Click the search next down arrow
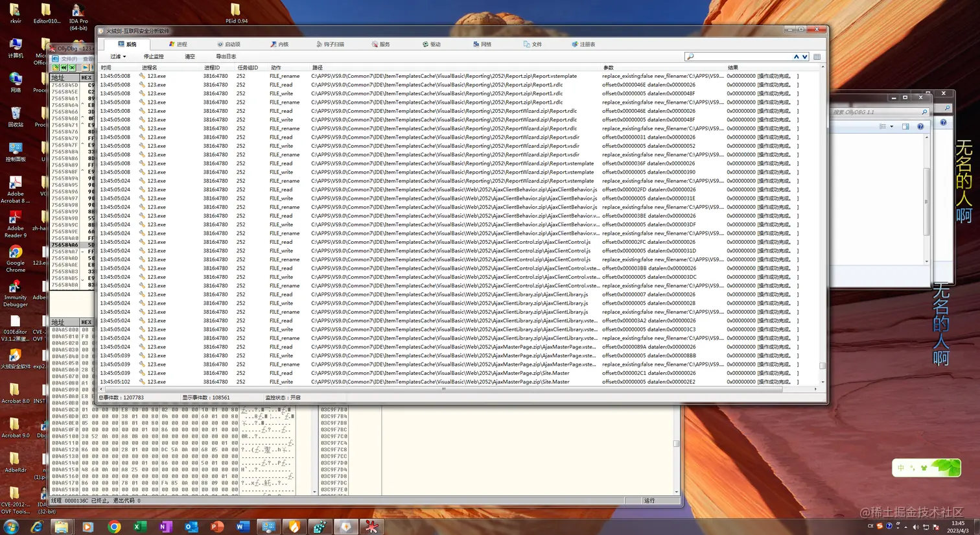This screenshot has width=980, height=535. pos(805,56)
